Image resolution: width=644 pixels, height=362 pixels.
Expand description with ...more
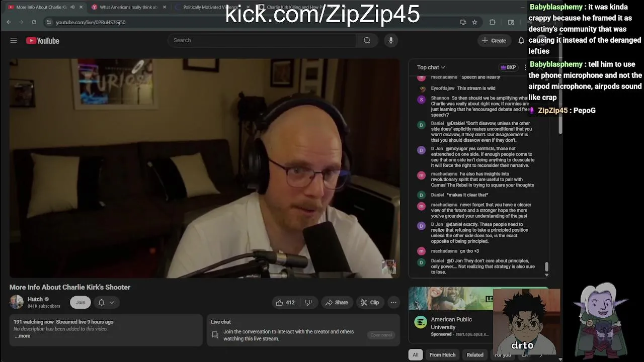pos(22,336)
